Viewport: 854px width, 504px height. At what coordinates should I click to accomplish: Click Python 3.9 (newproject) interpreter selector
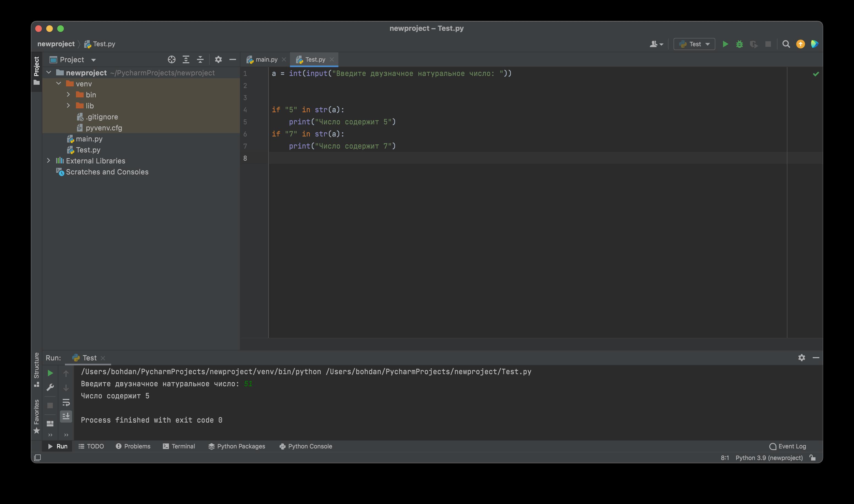[x=769, y=458]
